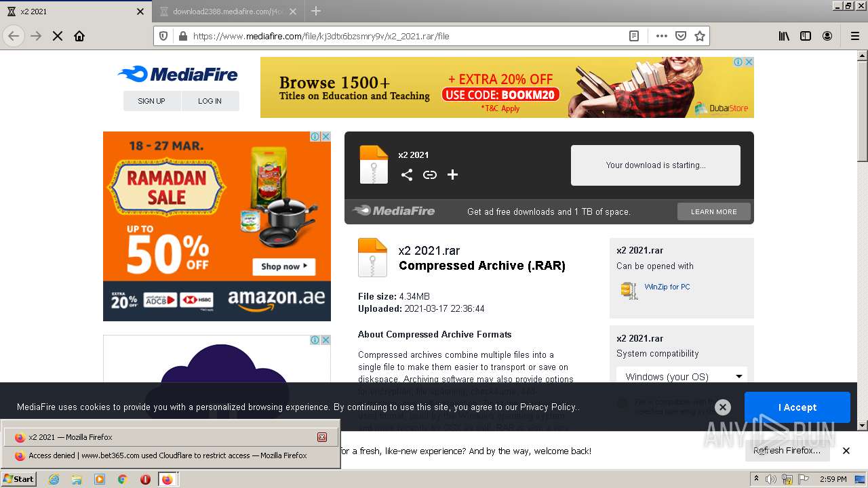Open Firefox account icon
Screen dimensions: 868x488
[827, 36]
